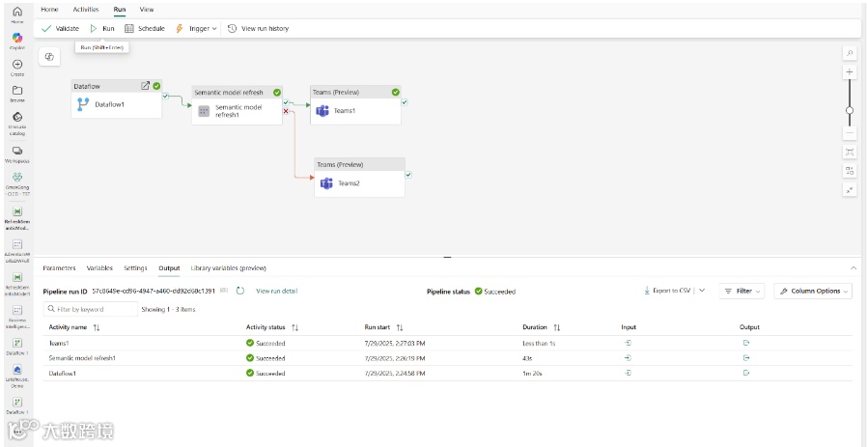Viewport: 868px width, 447px height.
Task: Select the Output tab
Action: (169, 268)
